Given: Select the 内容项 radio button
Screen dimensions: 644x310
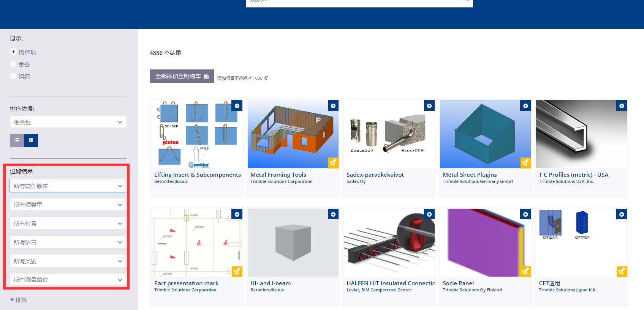Looking at the screenshot, I should point(13,52).
